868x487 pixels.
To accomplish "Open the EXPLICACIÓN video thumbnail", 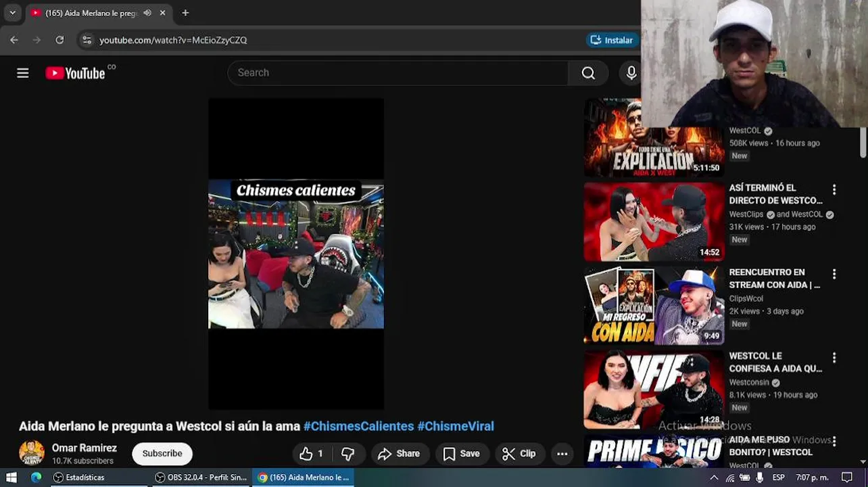I will pyautogui.click(x=654, y=137).
